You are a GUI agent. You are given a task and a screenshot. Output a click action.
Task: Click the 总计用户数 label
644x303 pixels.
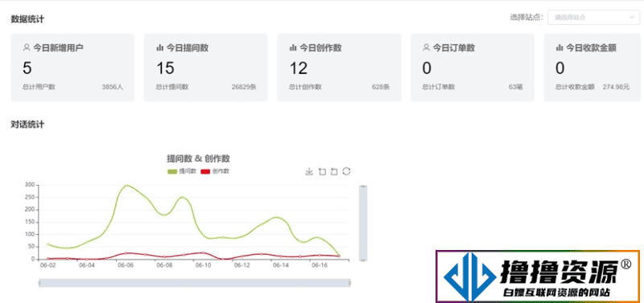[x=39, y=87]
